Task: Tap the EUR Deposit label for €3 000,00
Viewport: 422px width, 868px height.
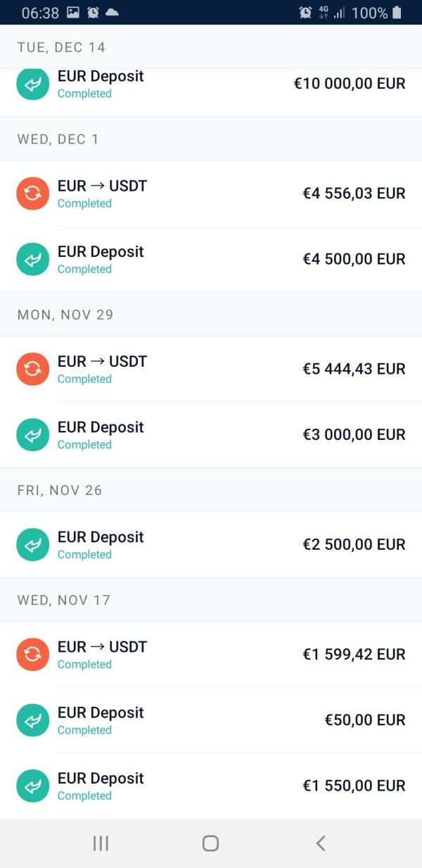Action: coord(101,427)
